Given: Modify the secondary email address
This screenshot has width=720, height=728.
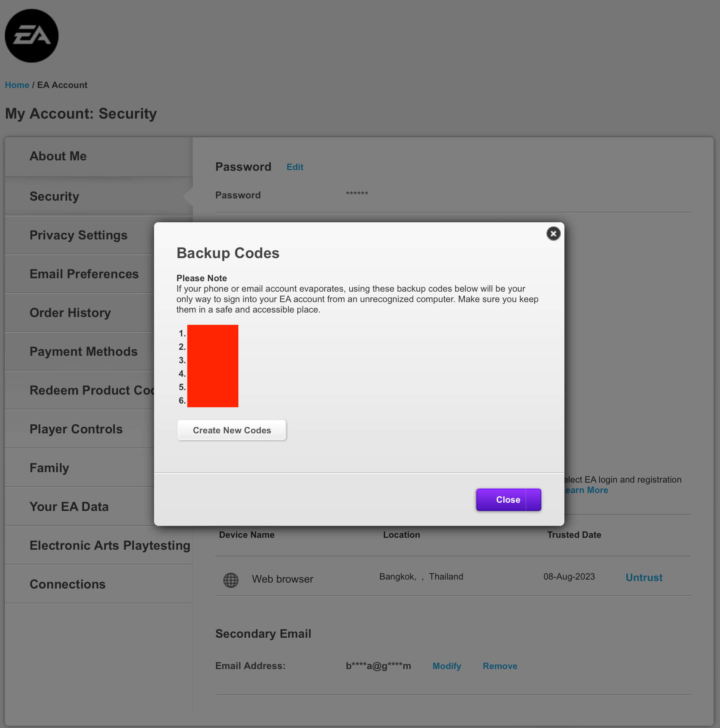Looking at the screenshot, I should (x=447, y=666).
